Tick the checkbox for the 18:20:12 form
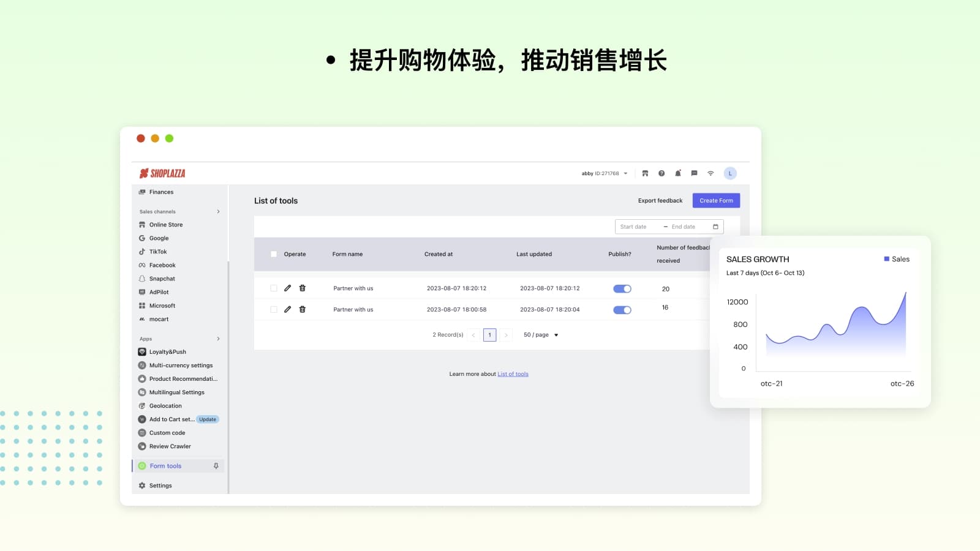 274,288
